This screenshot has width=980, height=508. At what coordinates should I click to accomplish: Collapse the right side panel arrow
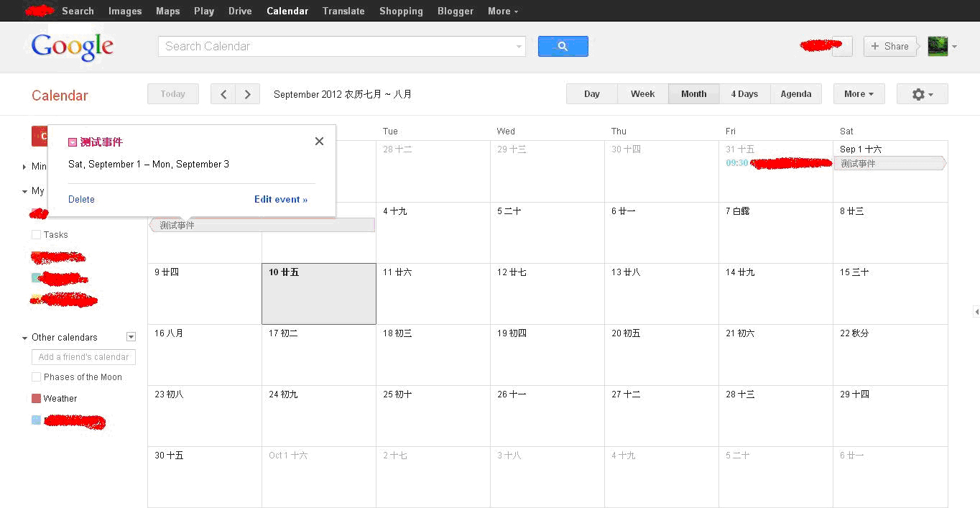(x=976, y=311)
